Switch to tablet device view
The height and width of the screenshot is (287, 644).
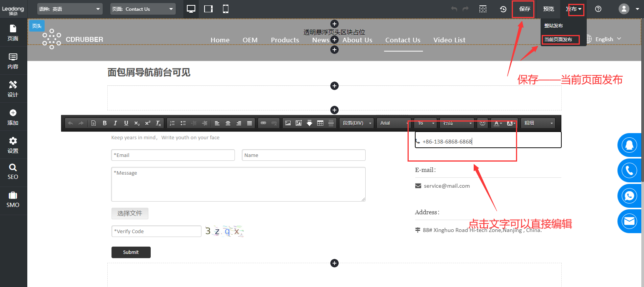click(208, 9)
